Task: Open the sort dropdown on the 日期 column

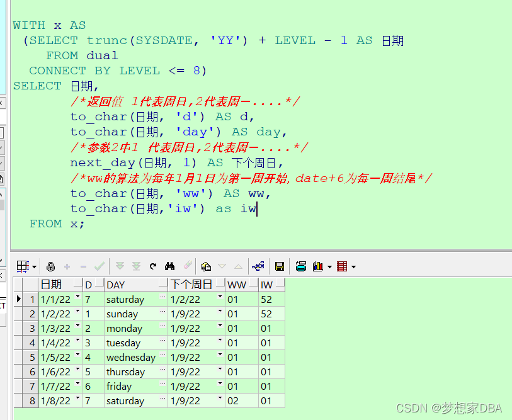Action: (76, 284)
